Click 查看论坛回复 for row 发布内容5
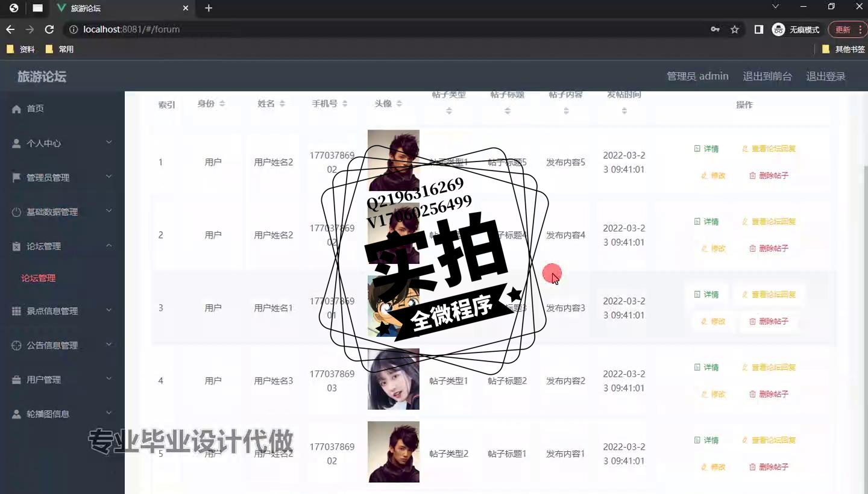Screen dimensions: 868x494 (x=769, y=149)
